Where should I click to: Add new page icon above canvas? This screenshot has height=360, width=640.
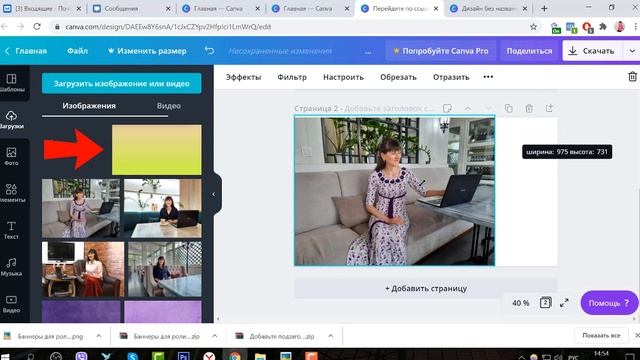coord(549,108)
